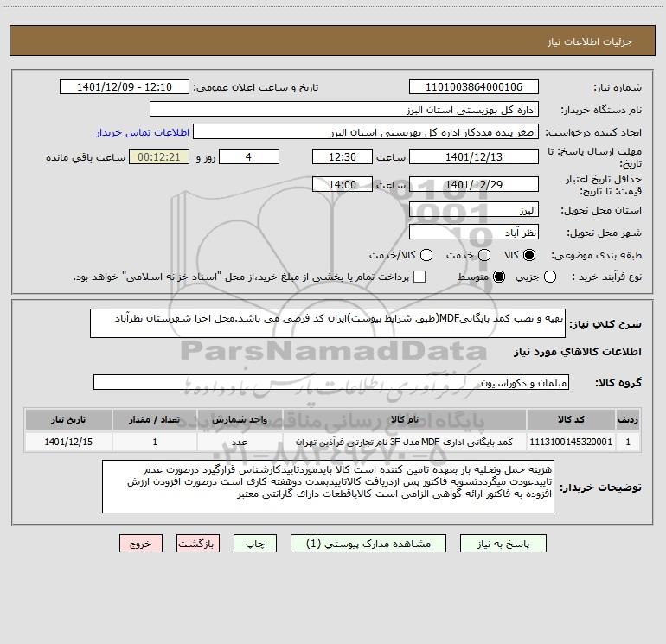
Task: Click the چاپ print button
Action: click(255, 544)
